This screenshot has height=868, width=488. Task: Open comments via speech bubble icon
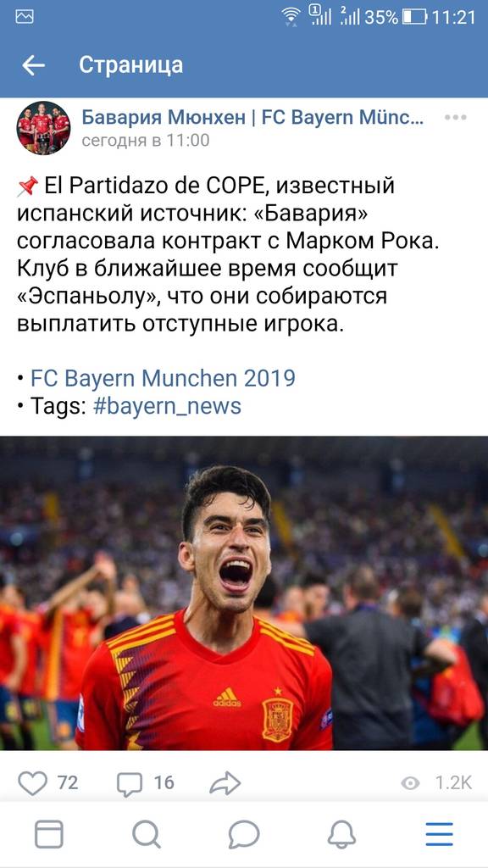coord(130,783)
